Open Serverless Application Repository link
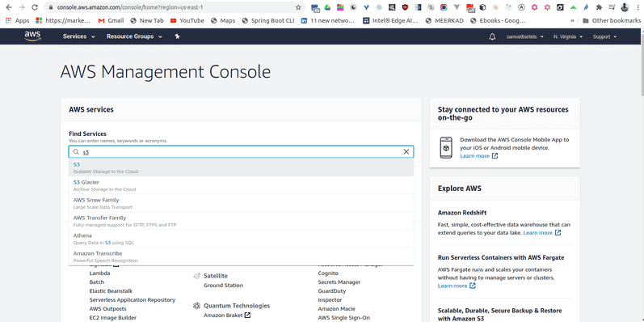 pyautogui.click(x=133, y=300)
